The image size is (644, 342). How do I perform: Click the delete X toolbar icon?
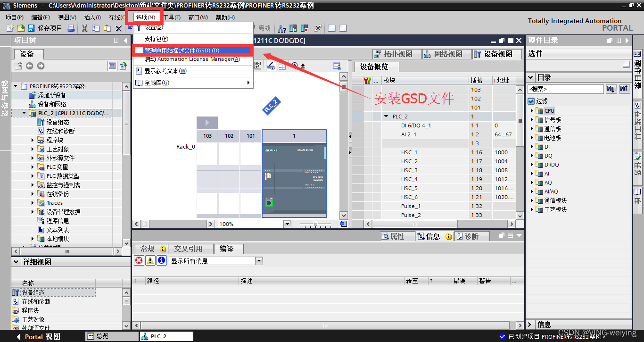pyautogui.click(x=119, y=28)
